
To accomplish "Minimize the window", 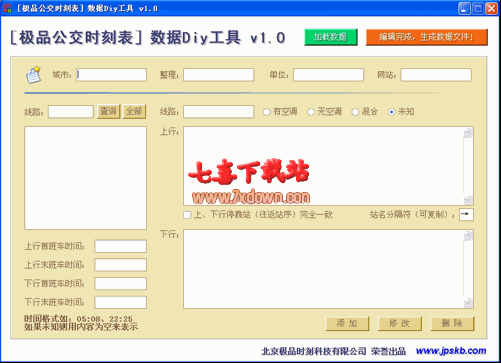I will [464, 8].
